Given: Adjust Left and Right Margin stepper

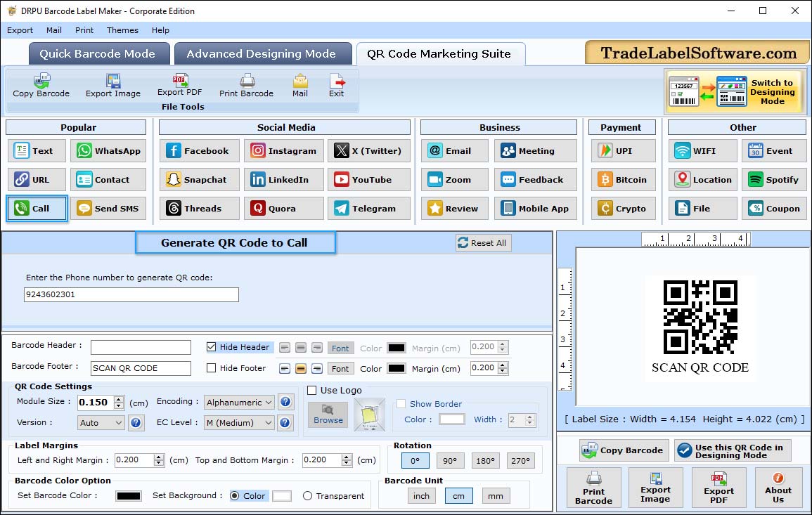Looking at the screenshot, I should tap(159, 460).
